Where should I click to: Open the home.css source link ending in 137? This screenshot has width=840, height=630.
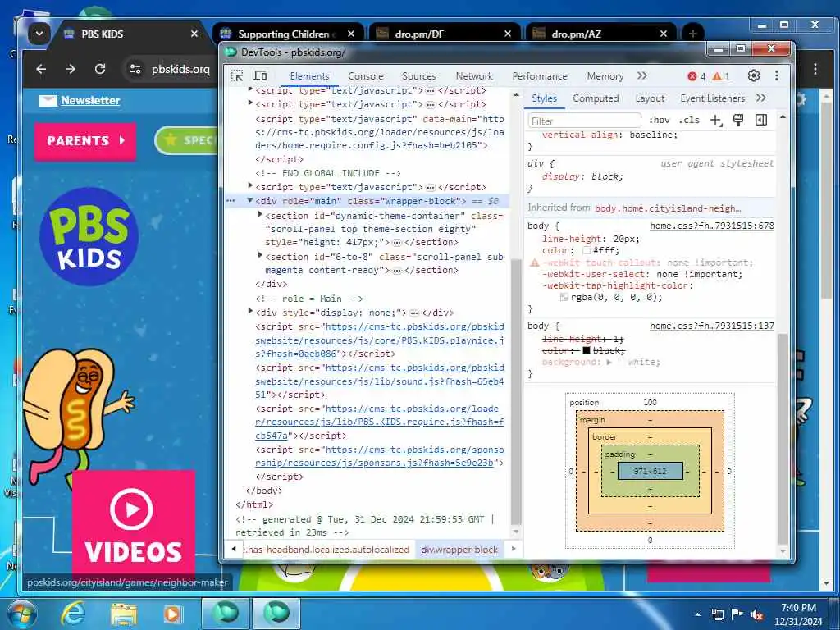coord(711,326)
